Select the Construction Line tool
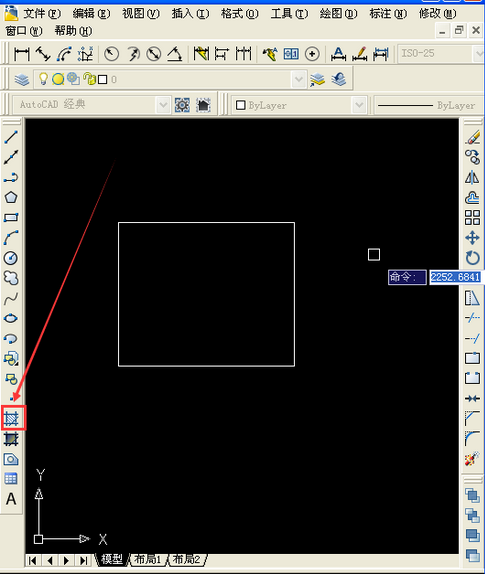Screen dimensions: 485x574 [x=11, y=157]
